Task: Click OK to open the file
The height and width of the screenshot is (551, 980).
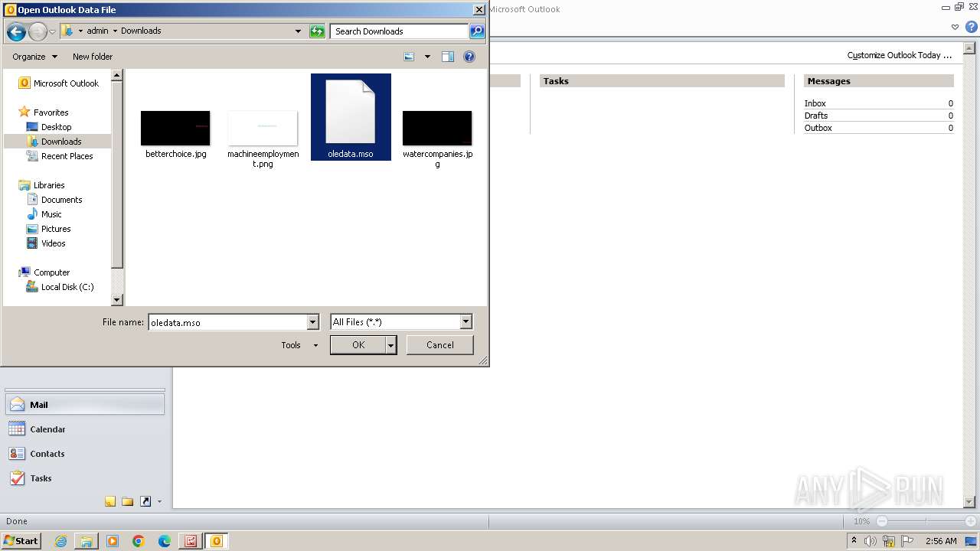Action: (x=358, y=345)
